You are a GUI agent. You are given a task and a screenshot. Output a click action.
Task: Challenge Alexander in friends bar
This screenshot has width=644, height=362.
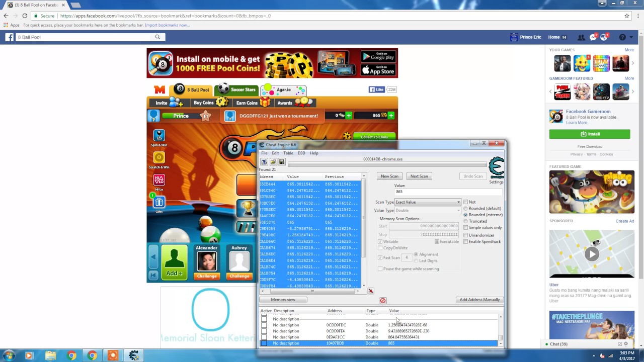pos(207,276)
